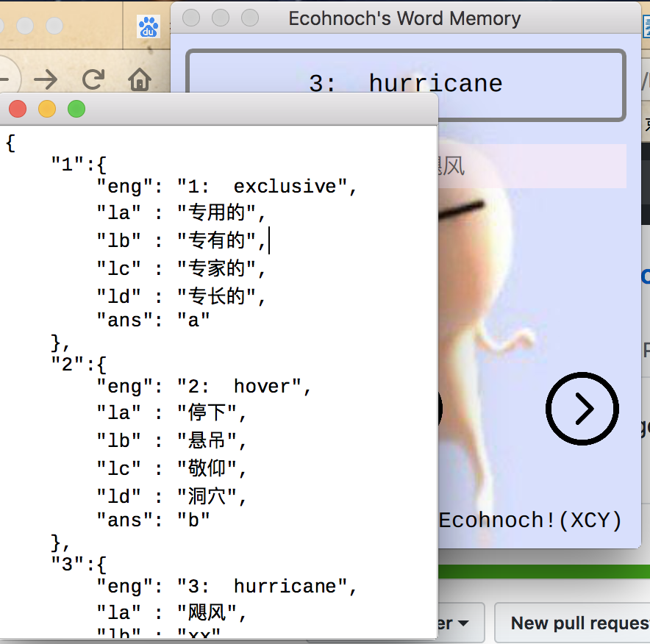This screenshot has height=644, width=650.
Task: Select the Baidu paw favicon tab
Action: pos(149,27)
